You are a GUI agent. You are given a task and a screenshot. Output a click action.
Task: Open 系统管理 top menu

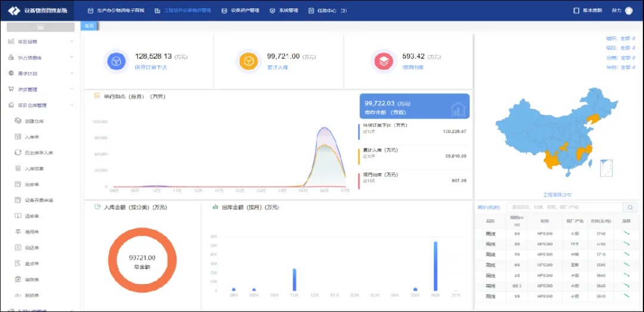click(x=283, y=11)
